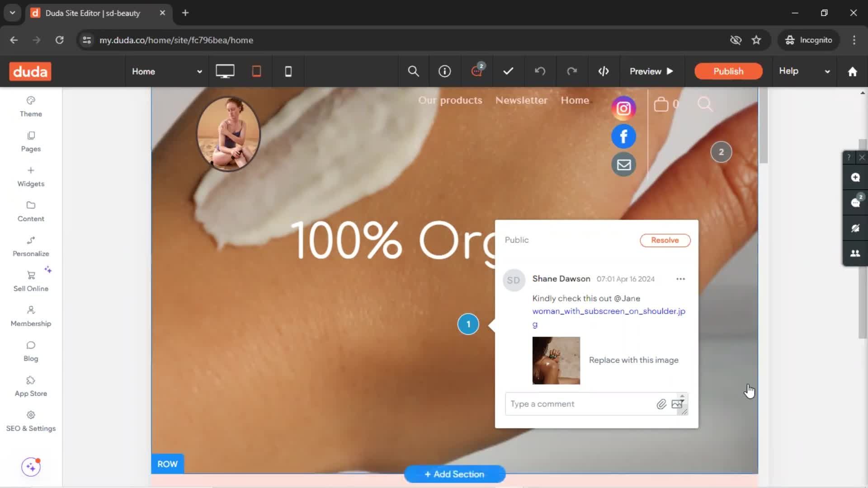Open the Help dropdown
The height and width of the screenshot is (488, 868).
804,71
